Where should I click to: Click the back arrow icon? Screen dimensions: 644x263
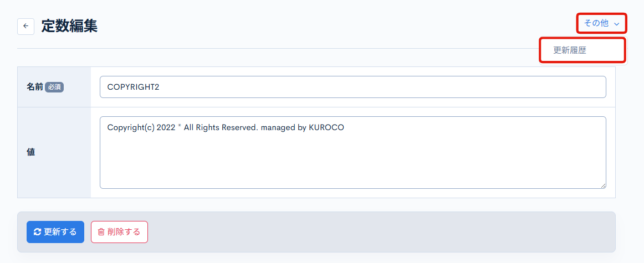(26, 26)
